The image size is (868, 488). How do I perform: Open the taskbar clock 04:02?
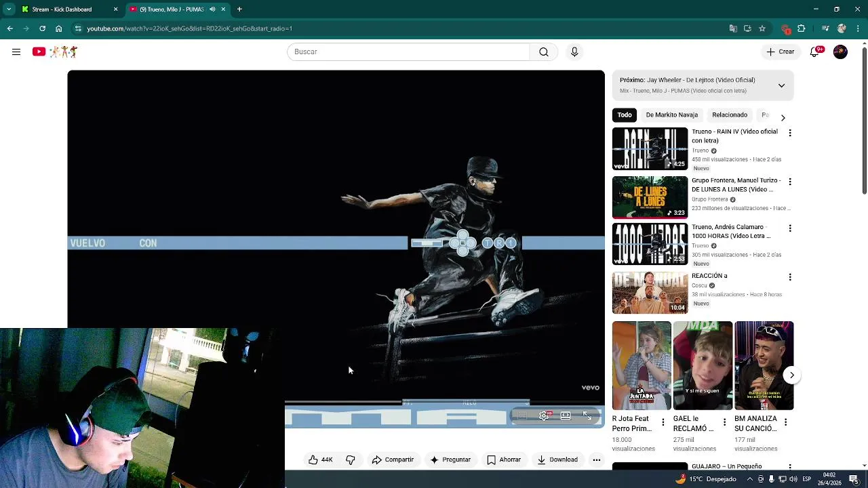point(829,479)
